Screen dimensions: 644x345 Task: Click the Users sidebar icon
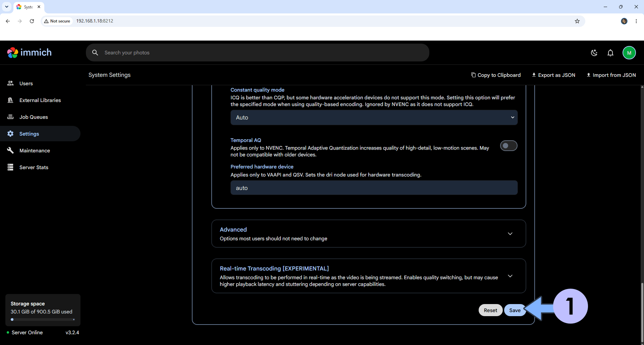[10, 83]
